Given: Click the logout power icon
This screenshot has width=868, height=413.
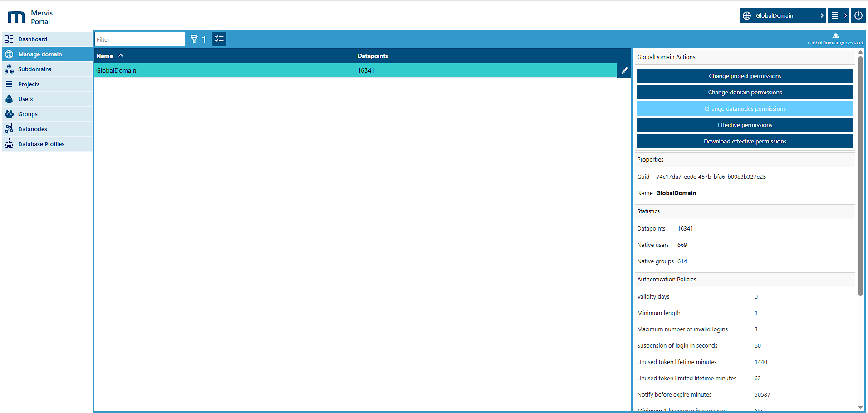Looking at the screenshot, I should 858,15.
